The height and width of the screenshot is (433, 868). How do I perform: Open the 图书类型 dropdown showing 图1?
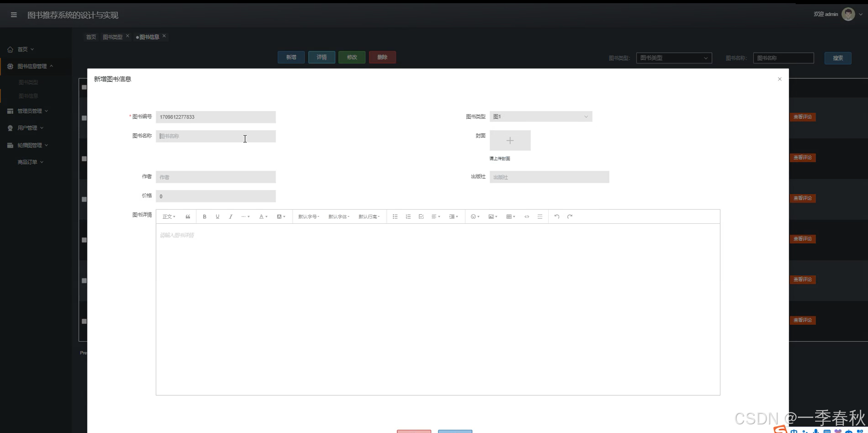click(541, 117)
